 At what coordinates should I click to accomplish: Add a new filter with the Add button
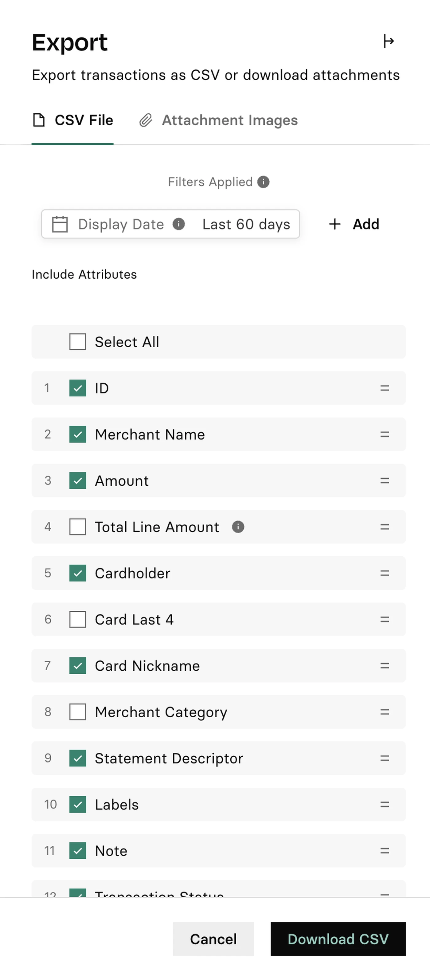(354, 224)
